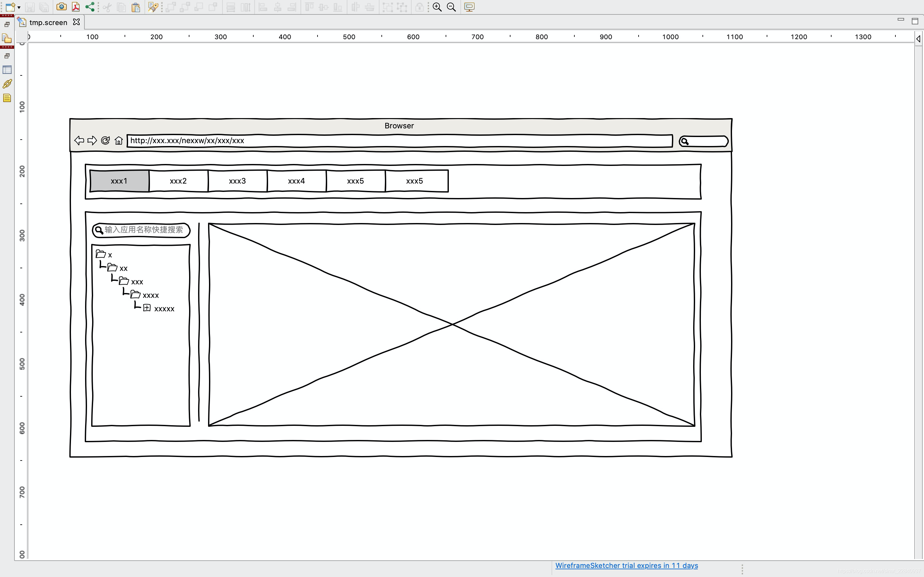Open the yellow notes view icon
924x577 pixels.
pyautogui.click(x=7, y=98)
